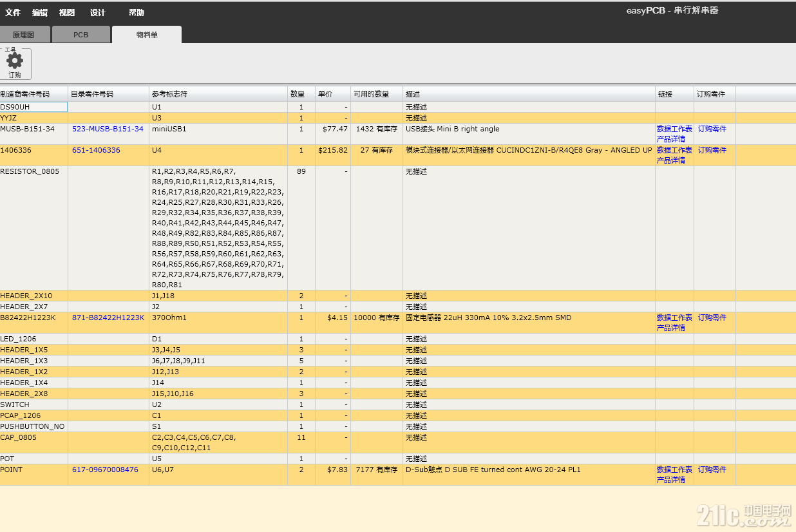Click the $215.82 unit price cell
This screenshot has height=532, width=796.
pos(333,155)
